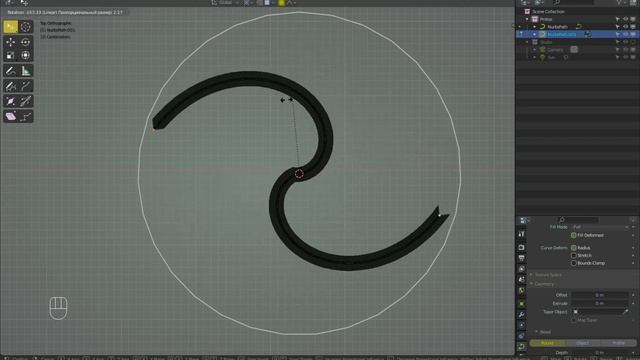
Task: Click the Extrude value field
Action: click(600, 304)
